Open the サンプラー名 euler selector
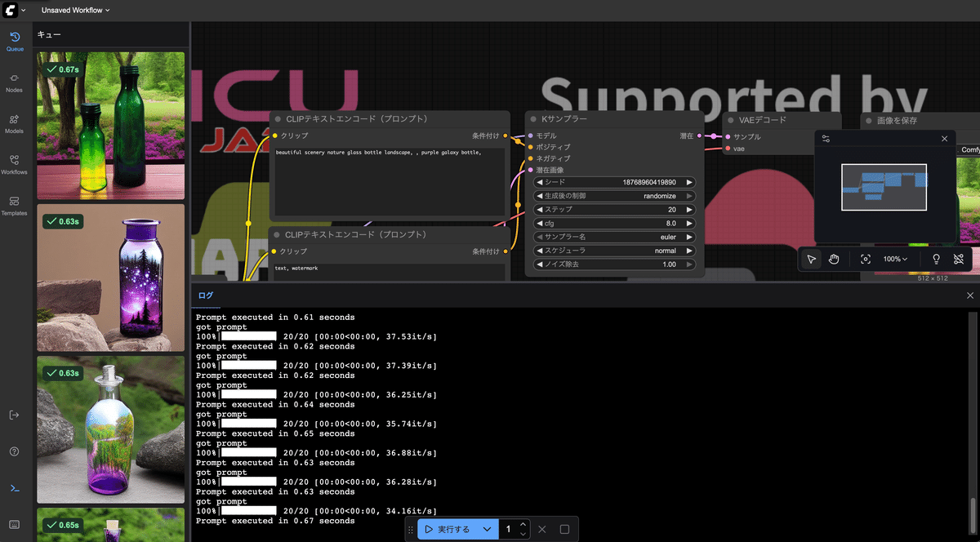This screenshot has height=542, width=980. click(614, 237)
